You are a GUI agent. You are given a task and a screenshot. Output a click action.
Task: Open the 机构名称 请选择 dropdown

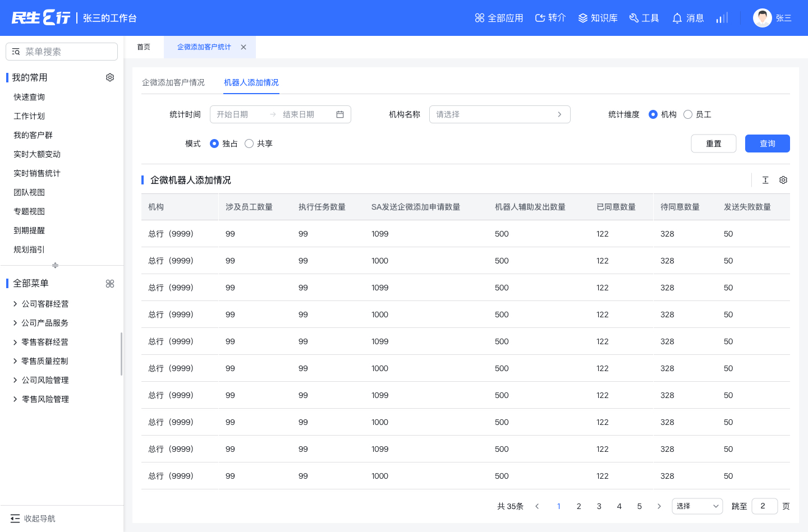tap(500, 114)
